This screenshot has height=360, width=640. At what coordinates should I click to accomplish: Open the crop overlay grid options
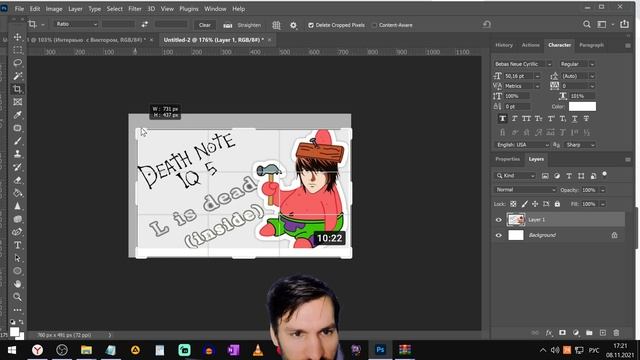tap(276, 25)
